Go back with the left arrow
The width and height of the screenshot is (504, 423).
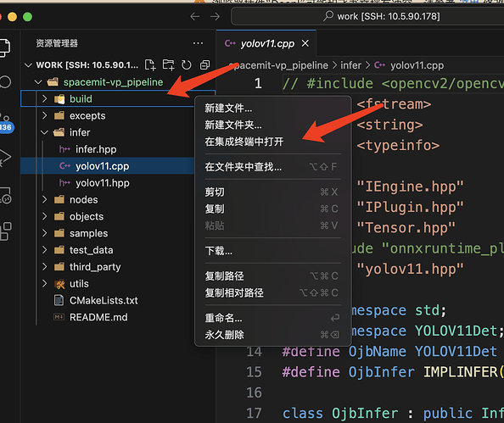(195, 16)
